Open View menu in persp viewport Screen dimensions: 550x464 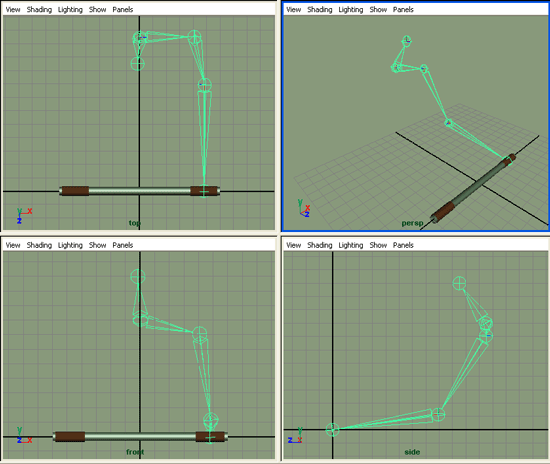(294, 10)
